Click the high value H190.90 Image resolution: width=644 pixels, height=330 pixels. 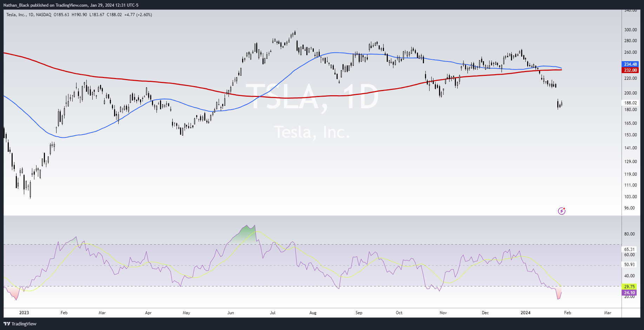point(79,15)
